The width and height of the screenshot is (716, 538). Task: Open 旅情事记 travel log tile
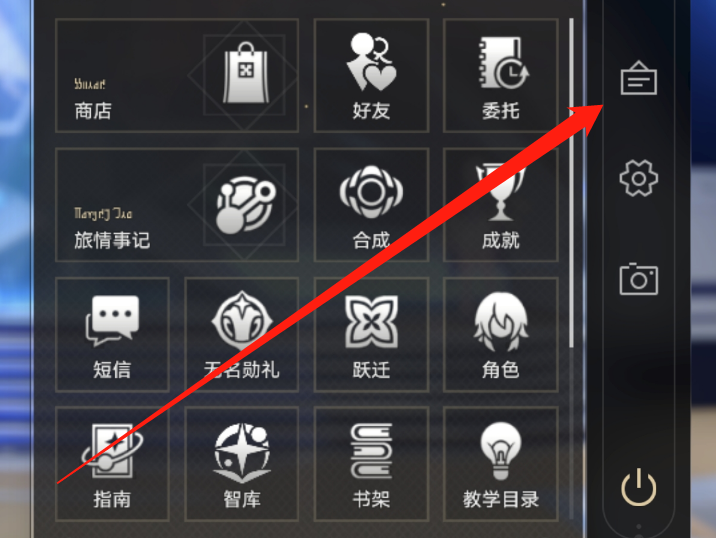(x=177, y=205)
